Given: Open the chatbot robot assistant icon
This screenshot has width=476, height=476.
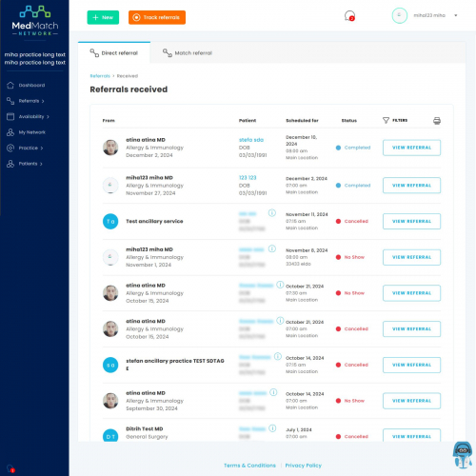Looking at the screenshot, I should [x=463, y=454].
